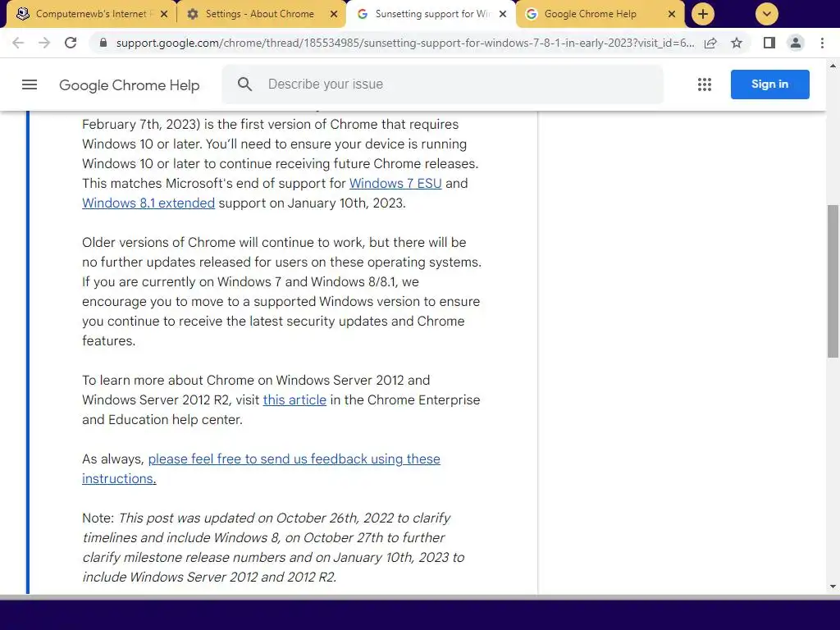
Task: Close the Google Chrome Help tab
Action: click(x=672, y=14)
